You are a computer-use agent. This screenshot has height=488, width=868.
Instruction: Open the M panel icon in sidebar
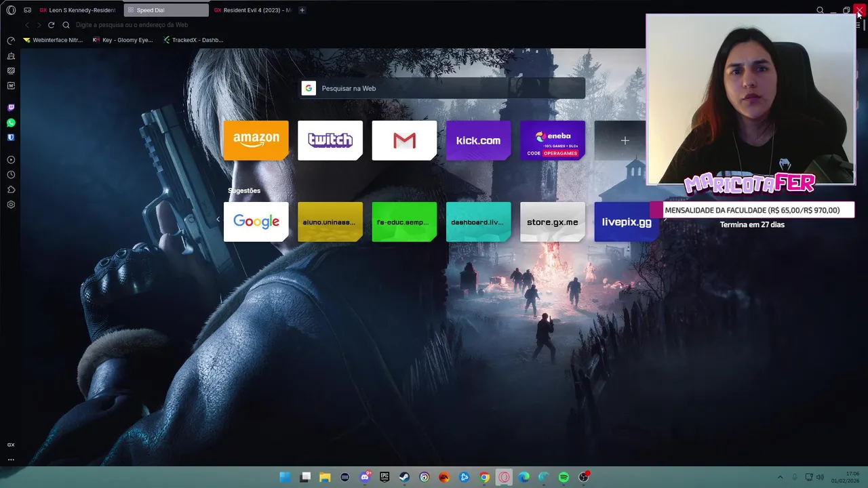pyautogui.click(x=11, y=85)
